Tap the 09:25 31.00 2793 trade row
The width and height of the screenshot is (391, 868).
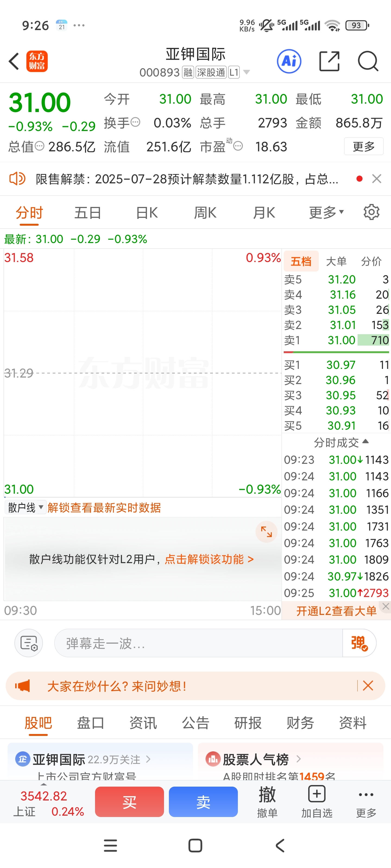click(x=336, y=593)
